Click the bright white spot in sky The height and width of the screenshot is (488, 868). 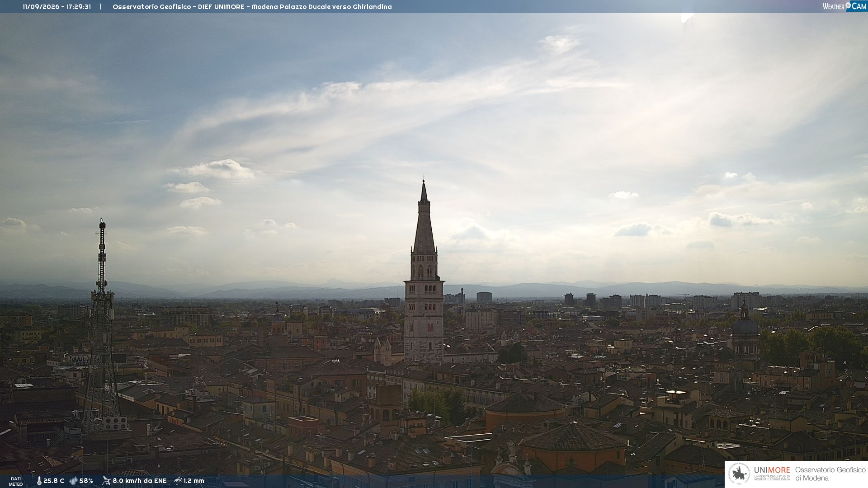(687, 17)
